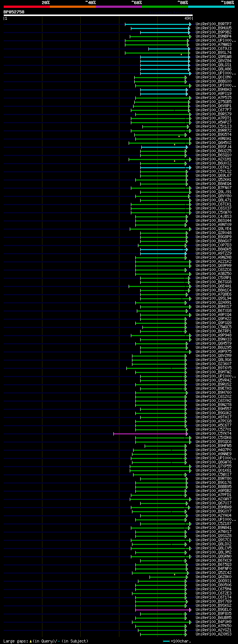Click the UniRef100_Q75GB5 label
This screenshot has height=644, width=238.
tap(213, 102)
